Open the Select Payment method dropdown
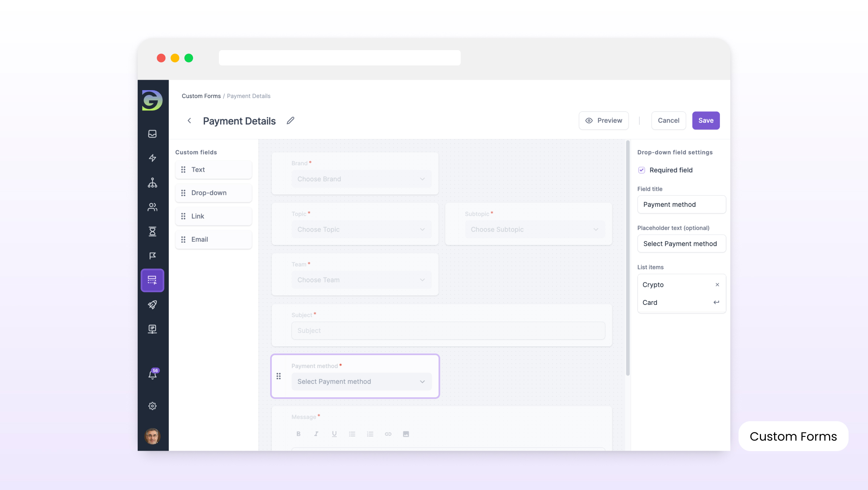Image resolution: width=868 pixels, height=490 pixels. pos(361,382)
